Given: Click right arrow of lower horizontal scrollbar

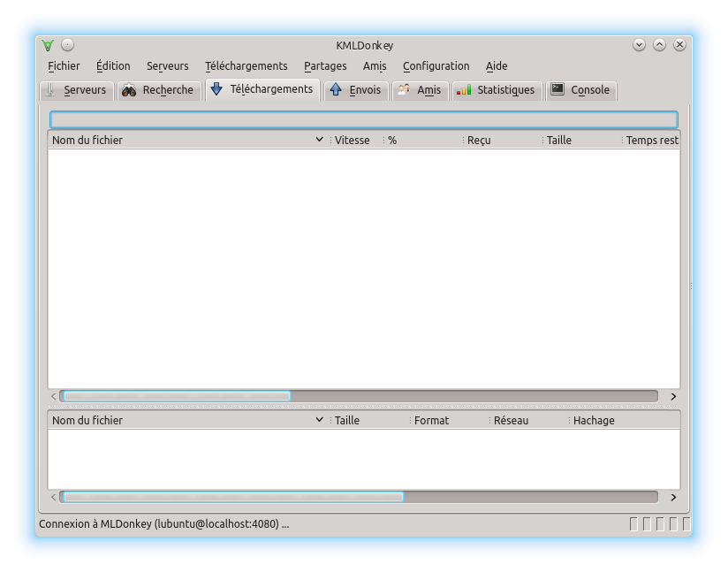Looking at the screenshot, I should pos(673,497).
